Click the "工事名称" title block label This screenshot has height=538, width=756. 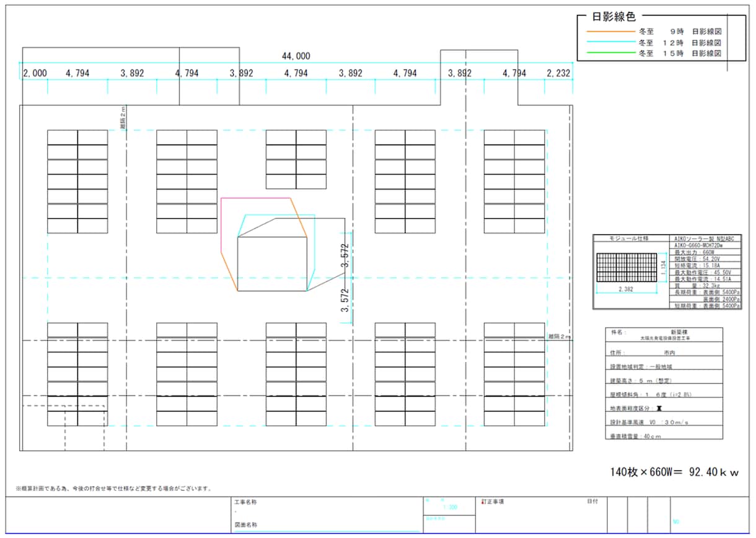[245, 501]
